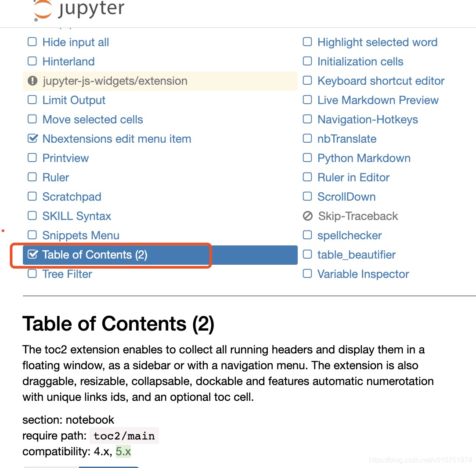Viewport: 476px width, 468px height.
Task: Enable the Hide input all checkbox
Action: pos(32,42)
